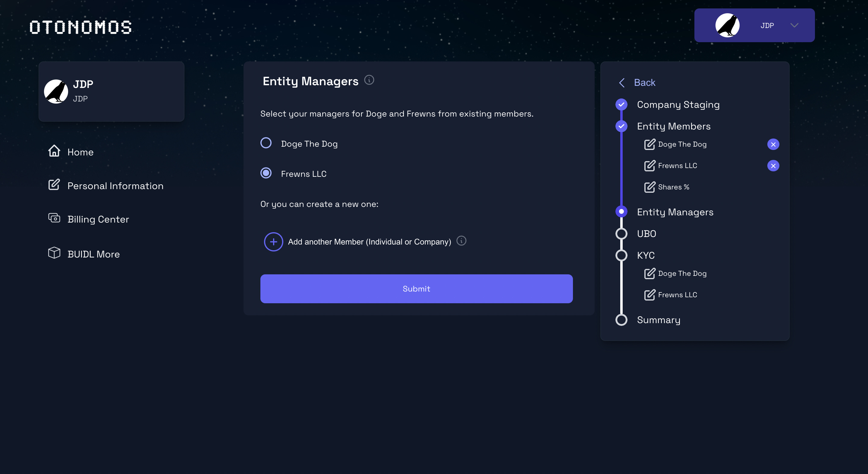Open Home in the left menu

80,152
